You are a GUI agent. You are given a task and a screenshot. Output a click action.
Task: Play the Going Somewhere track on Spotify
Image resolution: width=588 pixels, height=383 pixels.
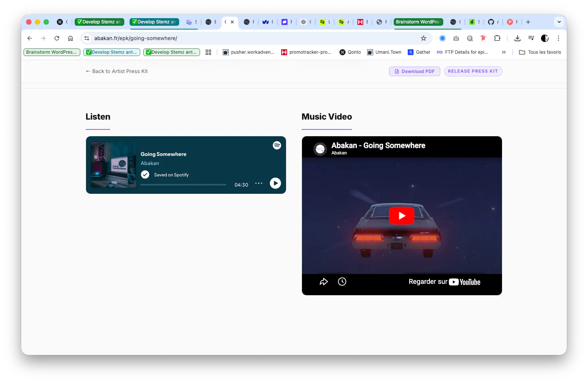click(x=275, y=183)
